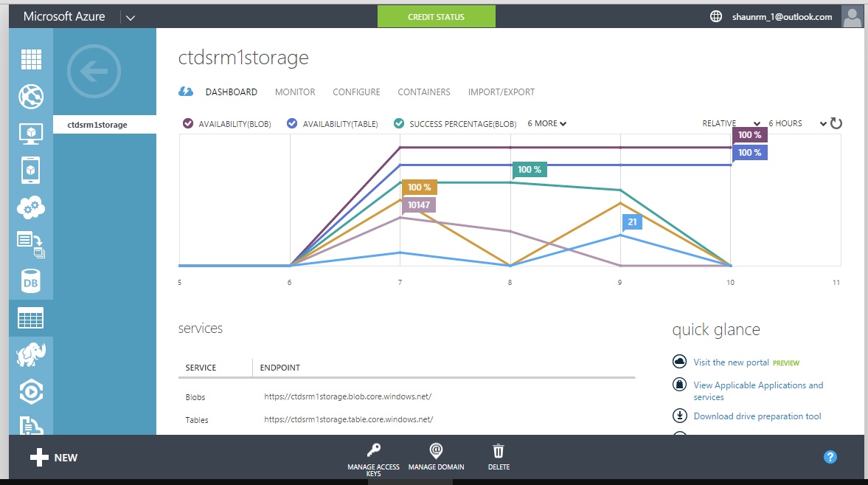Click the Manage Domain icon

(437, 450)
